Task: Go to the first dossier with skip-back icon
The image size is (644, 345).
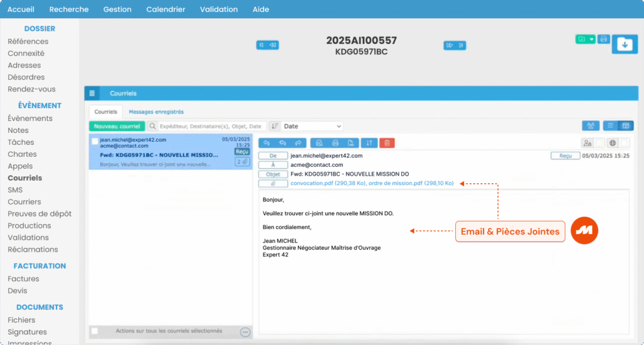Action: (262, 45)
